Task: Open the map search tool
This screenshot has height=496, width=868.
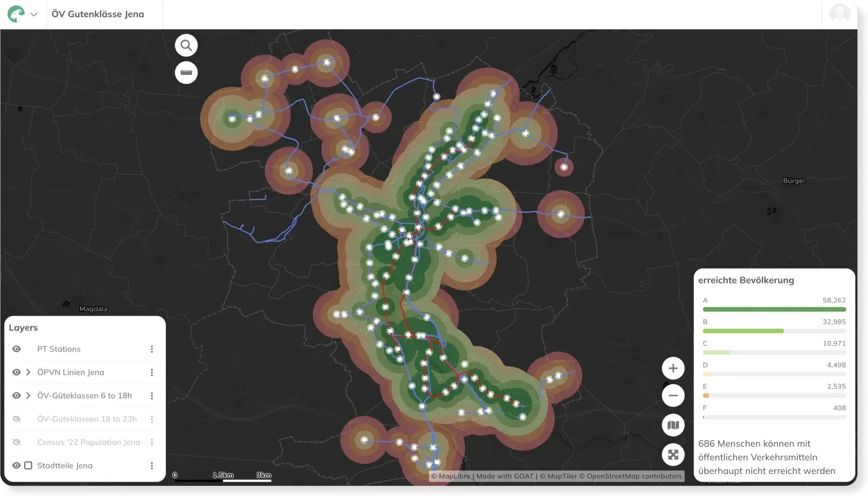Action: 186,46
